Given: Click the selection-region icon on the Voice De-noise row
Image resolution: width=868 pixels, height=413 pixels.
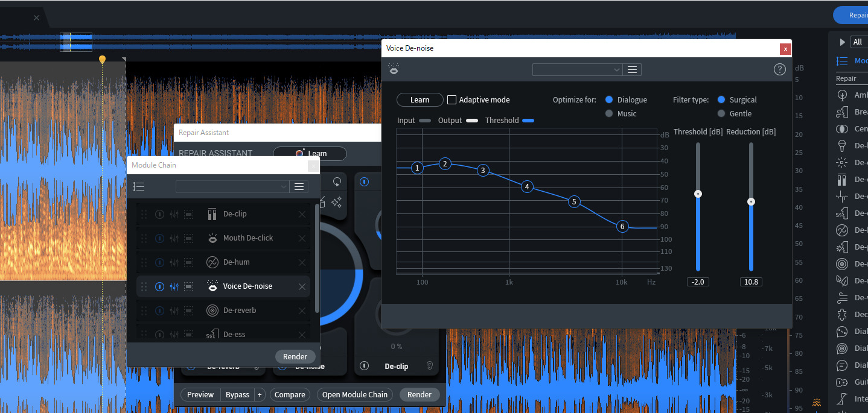Looking at the screenshot, I should [189, 286].
